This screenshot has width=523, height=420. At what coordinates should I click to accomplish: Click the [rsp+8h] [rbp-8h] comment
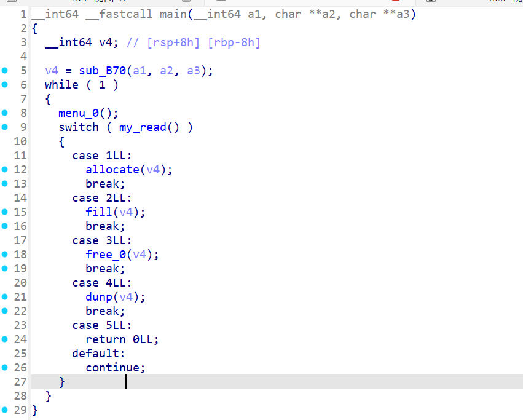pos(203,42)
